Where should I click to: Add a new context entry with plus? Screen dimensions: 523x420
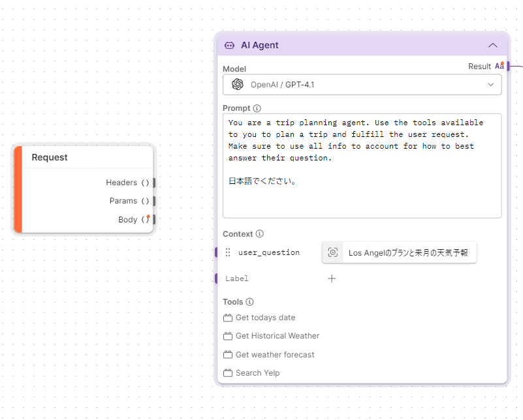(x=332, y=278)
